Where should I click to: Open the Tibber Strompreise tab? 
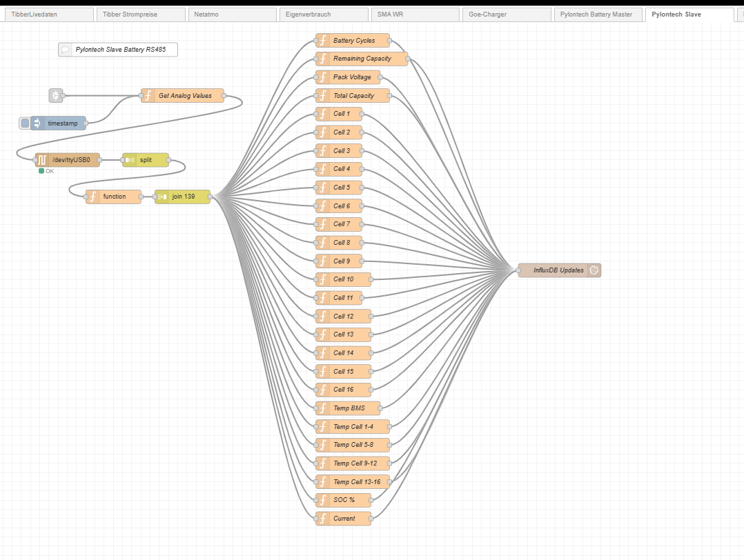pos(140,14)
